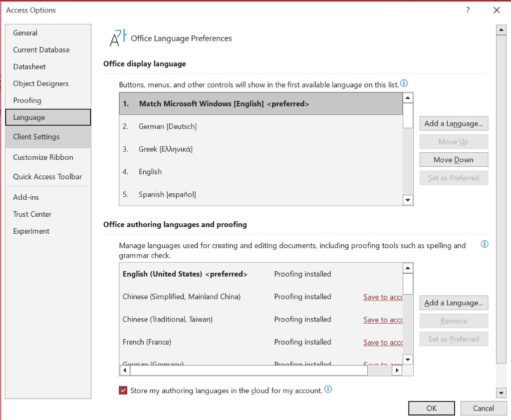The width and height of the screenshot is (511, 420).
Task: Click Save to account link for French (France)
Action: point(383,343)
